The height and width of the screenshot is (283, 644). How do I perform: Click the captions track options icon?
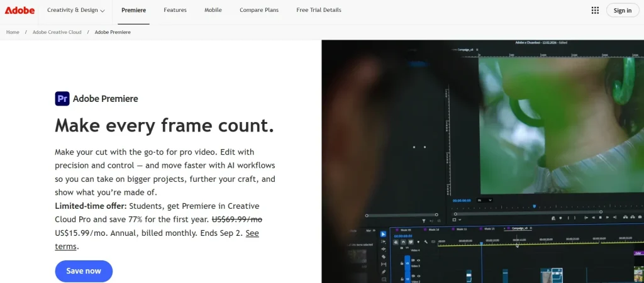coord(433,241)
